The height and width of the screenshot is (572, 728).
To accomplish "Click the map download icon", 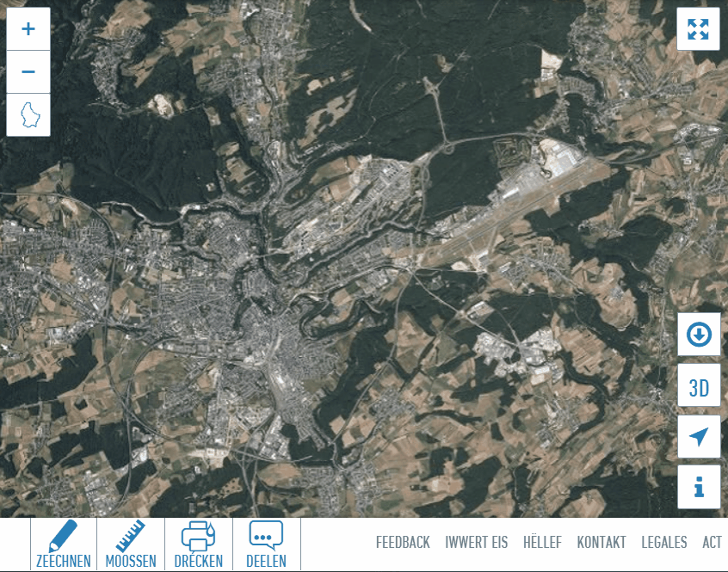I will [699, 334].
